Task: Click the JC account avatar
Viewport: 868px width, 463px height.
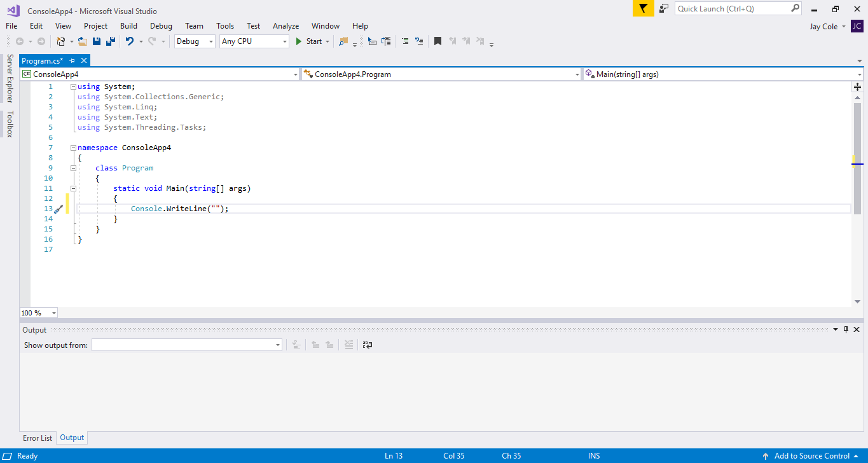Action: pos(857,26)
